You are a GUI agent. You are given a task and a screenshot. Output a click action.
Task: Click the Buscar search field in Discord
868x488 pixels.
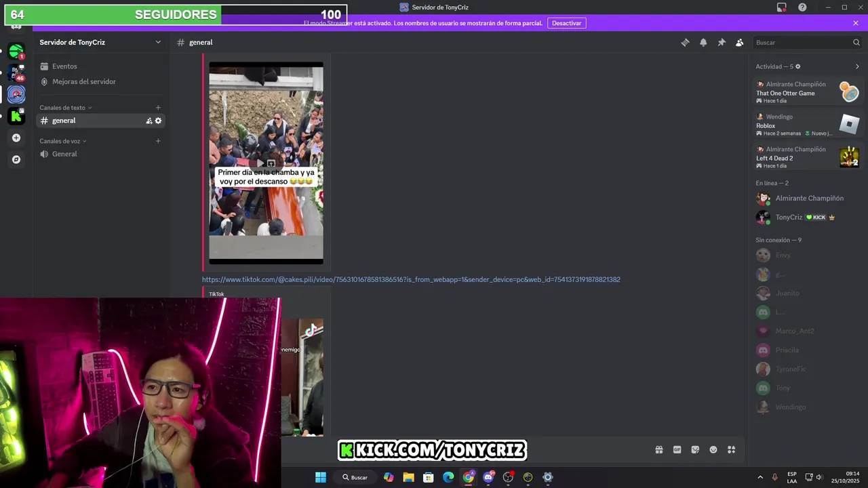[x=806, y=42]
